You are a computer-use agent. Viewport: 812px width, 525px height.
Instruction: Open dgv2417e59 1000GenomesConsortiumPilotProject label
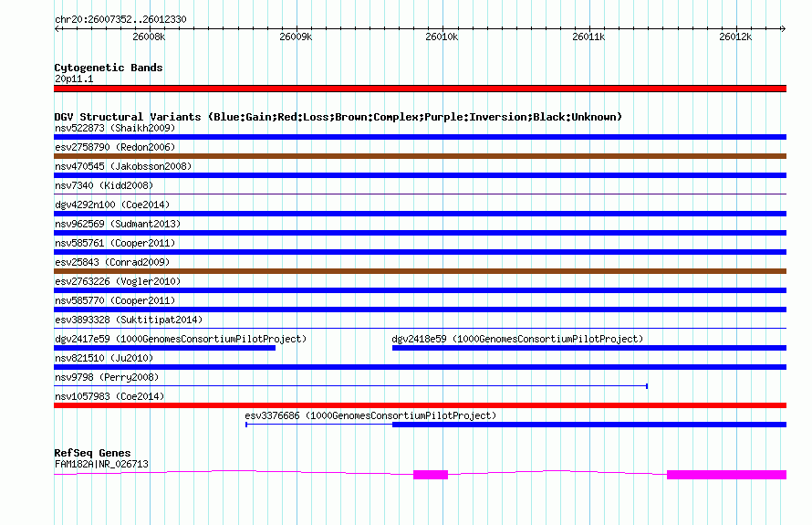click(x=181, y=339)
